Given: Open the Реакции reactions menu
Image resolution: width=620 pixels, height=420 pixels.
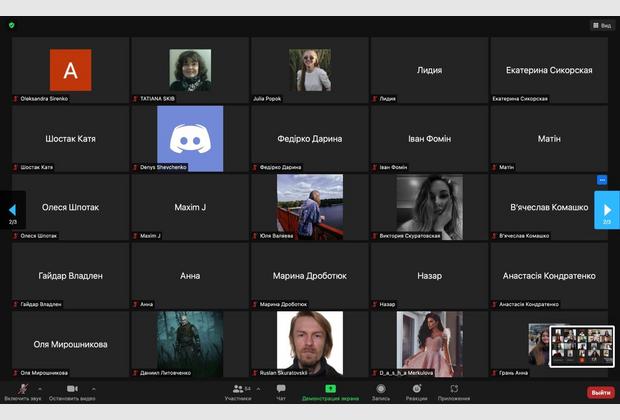Looking at the screenshot, I should click(x=416, y=390).
